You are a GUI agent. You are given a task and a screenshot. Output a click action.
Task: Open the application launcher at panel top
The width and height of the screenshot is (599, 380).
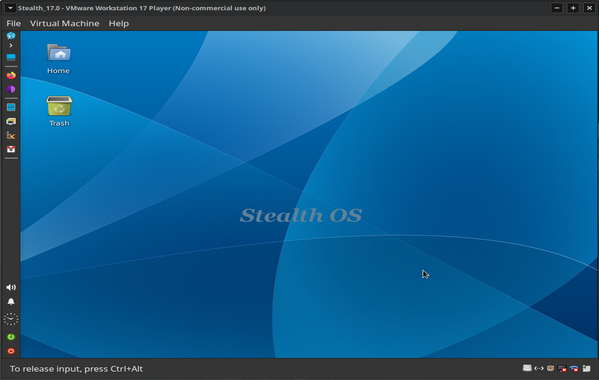11,36
